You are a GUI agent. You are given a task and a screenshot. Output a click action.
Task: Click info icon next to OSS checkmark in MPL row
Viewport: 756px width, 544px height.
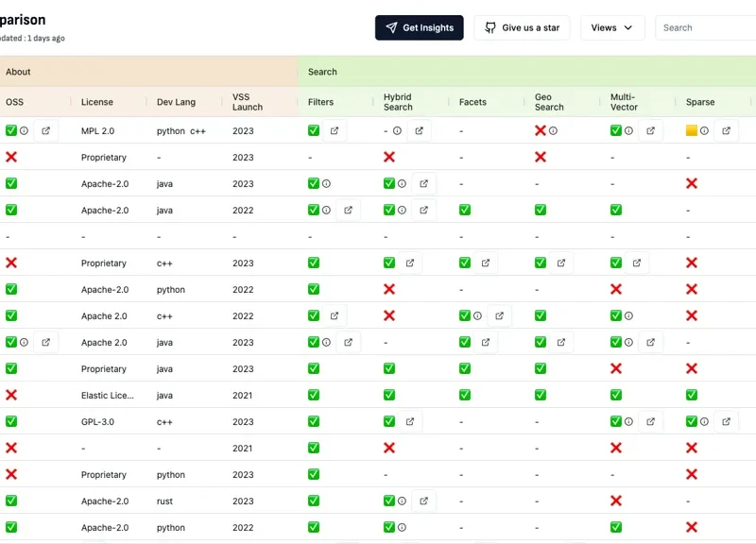tap(23, 130)
